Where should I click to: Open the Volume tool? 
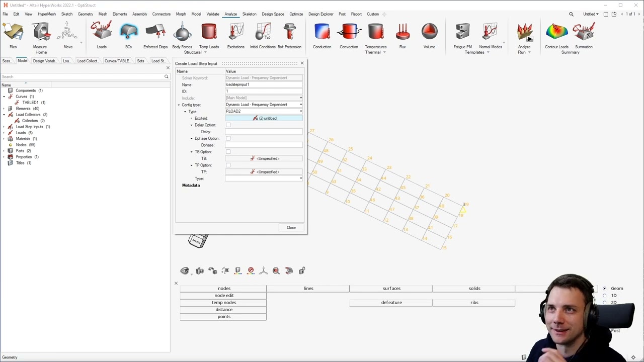[429, 36]
